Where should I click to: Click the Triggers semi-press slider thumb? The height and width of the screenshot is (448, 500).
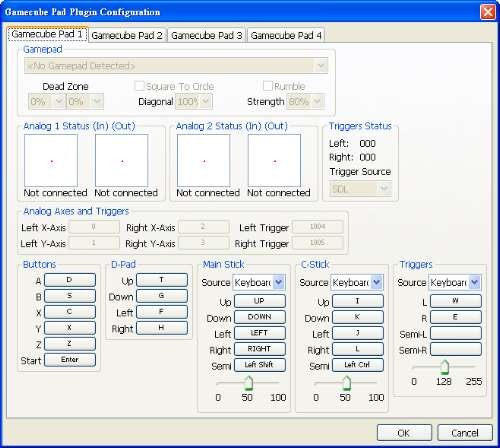(x=444, y=367)
